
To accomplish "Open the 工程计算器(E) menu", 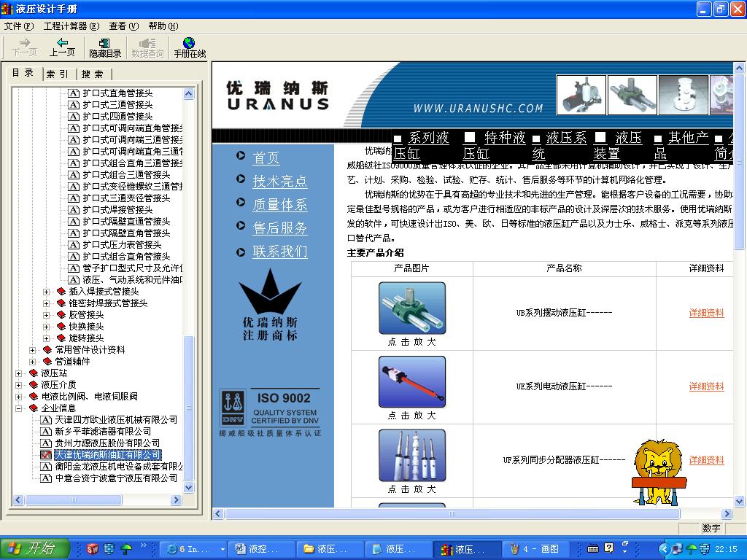I will tap(71, 26).
